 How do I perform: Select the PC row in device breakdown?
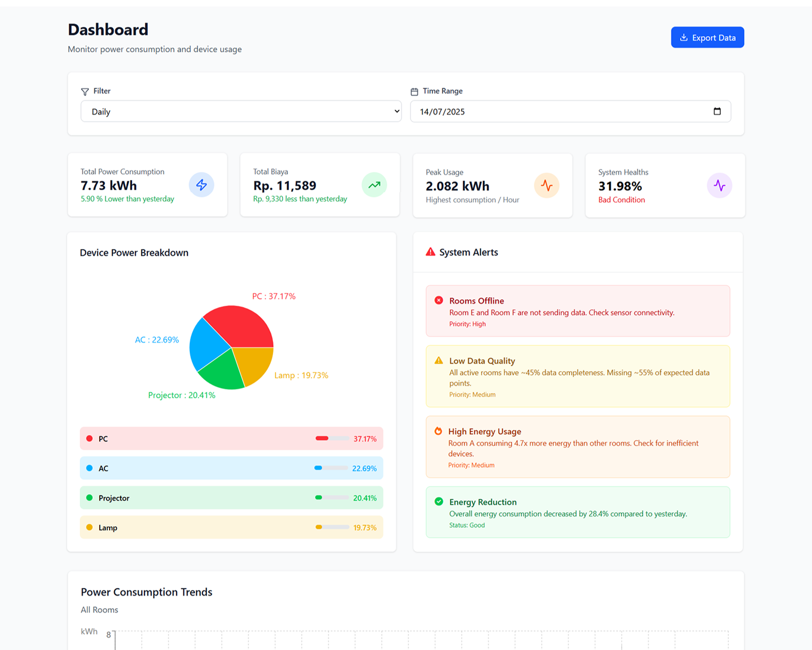pyautogui.click(x=231, y=438)
